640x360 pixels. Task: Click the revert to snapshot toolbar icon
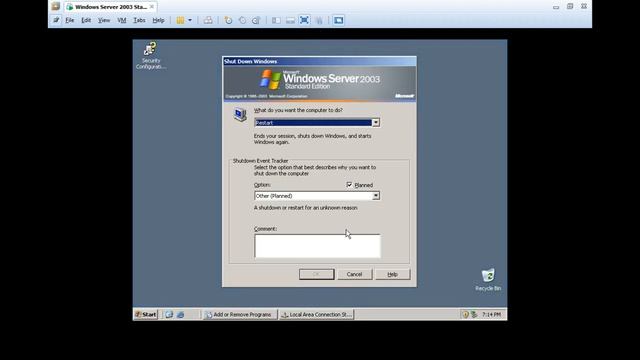click(x=242, y=20)
